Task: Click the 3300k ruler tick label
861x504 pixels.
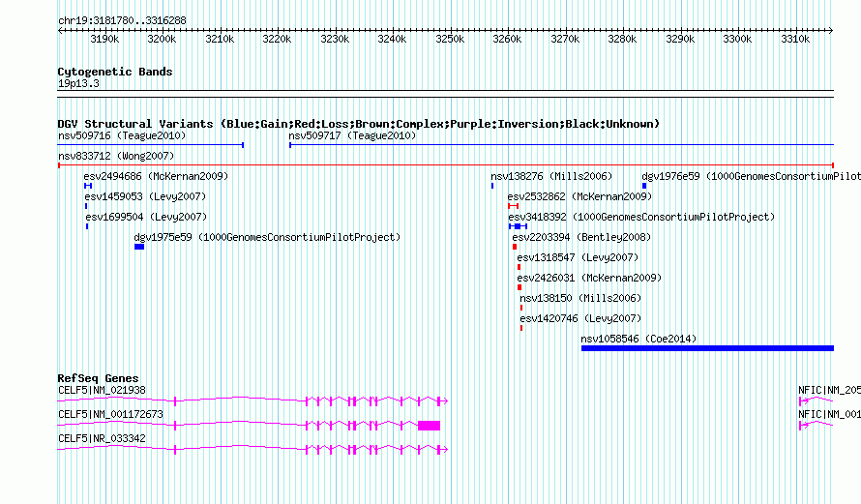Action: click(x=737, y=39)
